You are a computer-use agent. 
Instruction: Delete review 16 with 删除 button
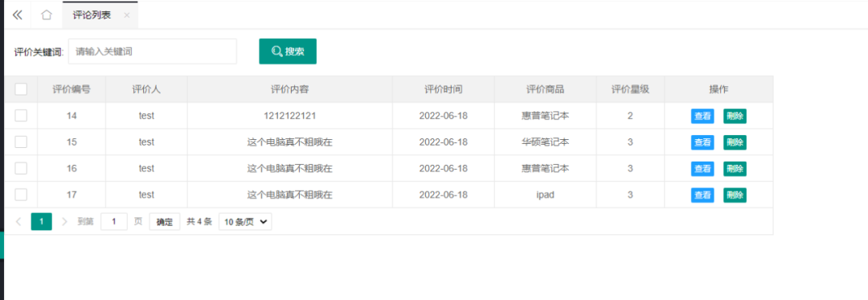click(x=735, y=169)
